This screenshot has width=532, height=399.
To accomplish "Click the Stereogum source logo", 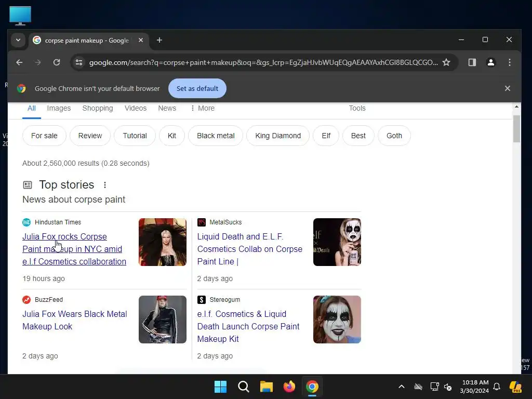I will [x=202, y=300].
